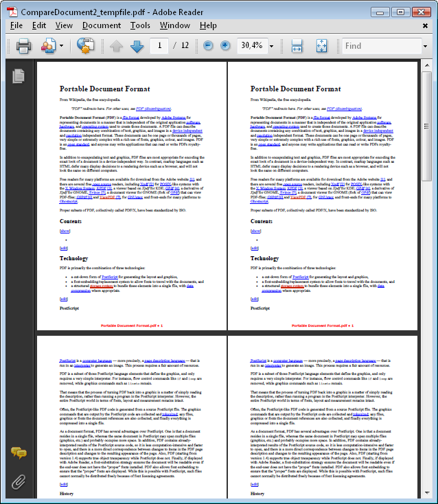The width and height of the screenshot is (438, 504).
Task: Open the Comments panel in sidebar
Action: pos(18,453)
